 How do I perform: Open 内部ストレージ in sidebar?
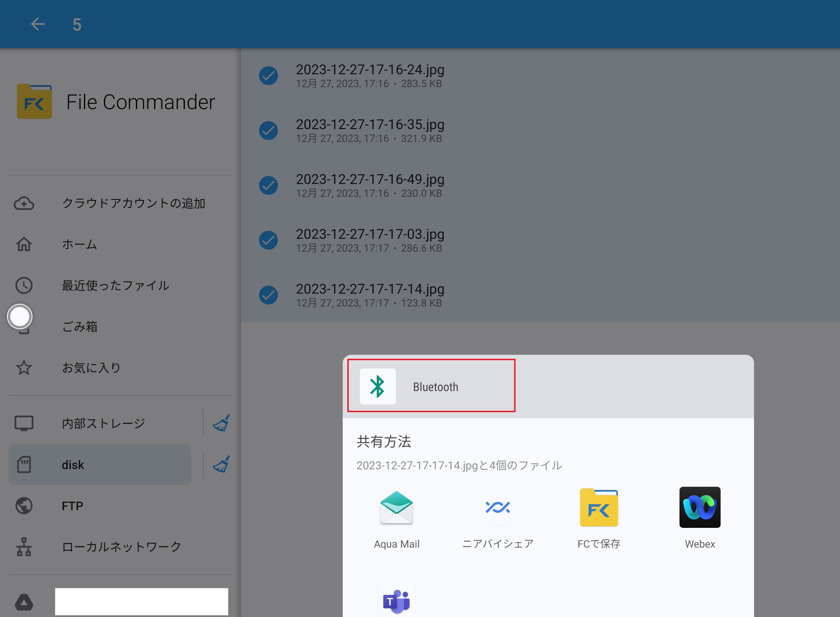coord(103,424)
